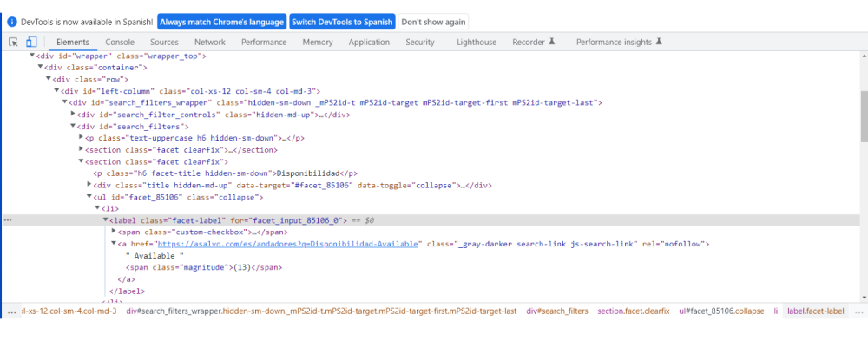Open the Network tab
The width and height of the screenshot is (868, 347).
click(x=210, y=42)
